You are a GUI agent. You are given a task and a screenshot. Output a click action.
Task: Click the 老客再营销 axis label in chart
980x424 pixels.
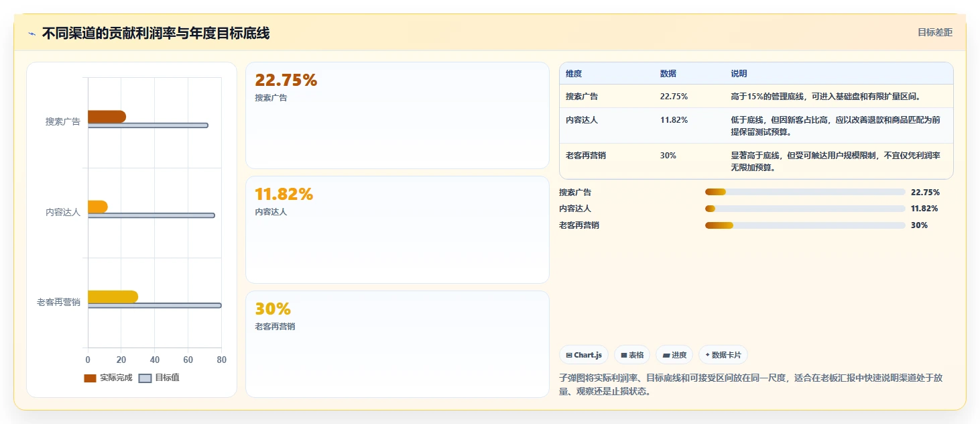click(x=58, y=302)
